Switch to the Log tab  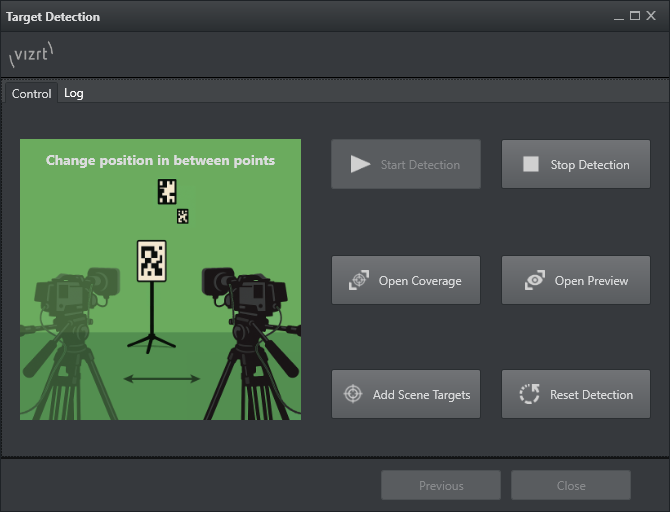coord(74,93)
